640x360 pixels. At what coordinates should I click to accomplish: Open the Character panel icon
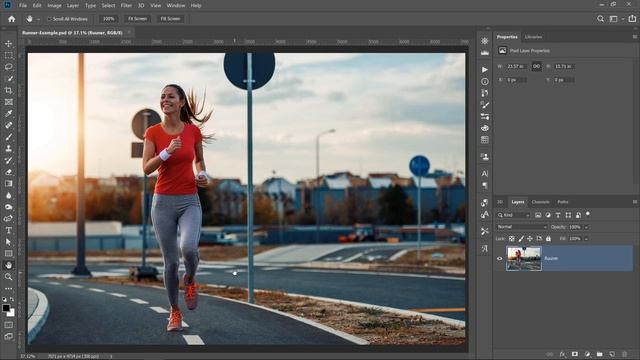pyautogui.click(x=484, y=173)
